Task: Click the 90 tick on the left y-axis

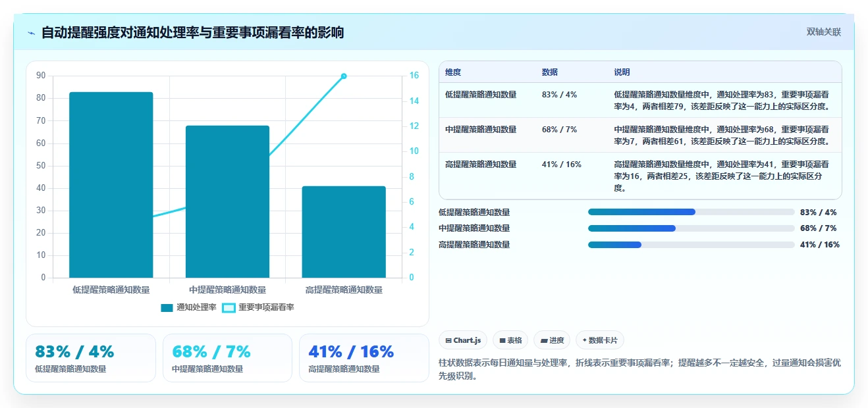Action: 41,76
